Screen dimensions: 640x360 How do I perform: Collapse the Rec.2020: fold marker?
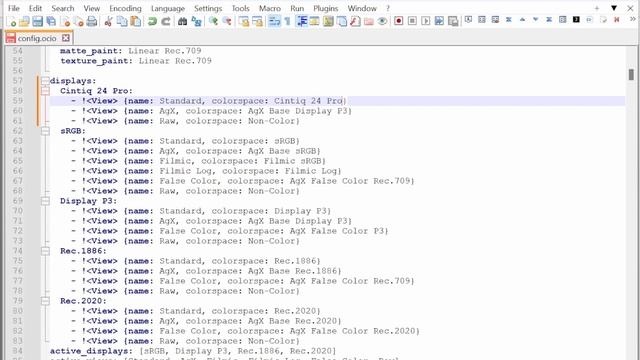(45, 301)
